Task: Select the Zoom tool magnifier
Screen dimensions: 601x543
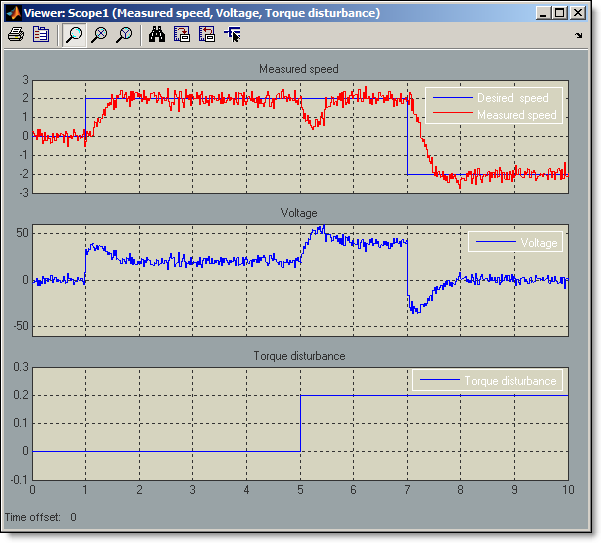Action: (x=74, y=34)
